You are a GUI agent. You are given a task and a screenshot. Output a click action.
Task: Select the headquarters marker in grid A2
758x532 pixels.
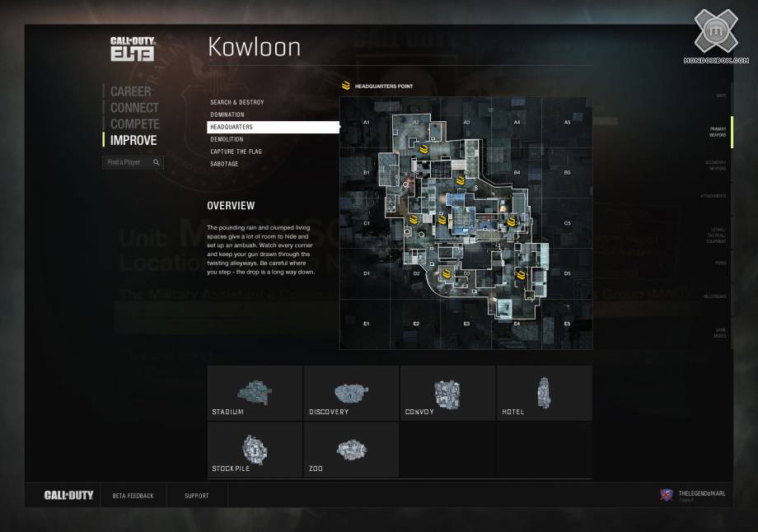tap(423, 149)
